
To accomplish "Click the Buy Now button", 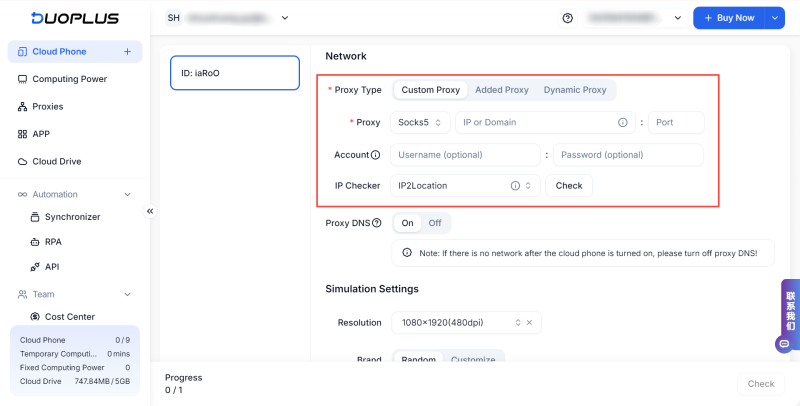I will coord(729,18).
